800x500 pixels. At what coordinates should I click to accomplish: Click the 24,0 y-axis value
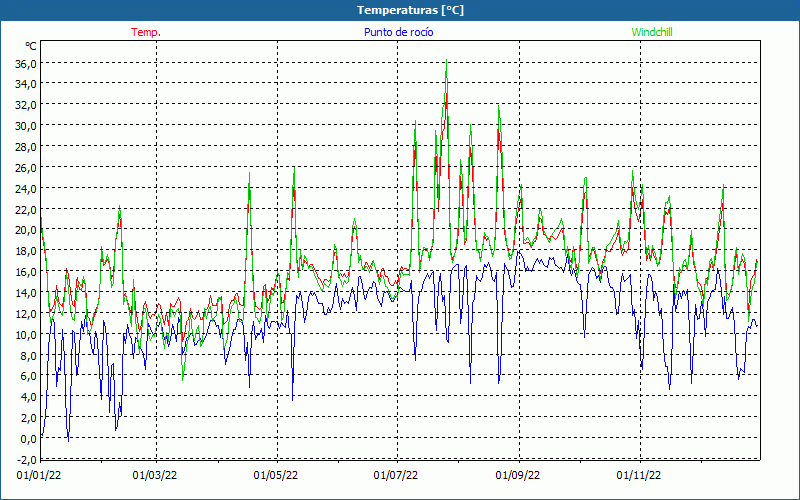click(26, 188)
